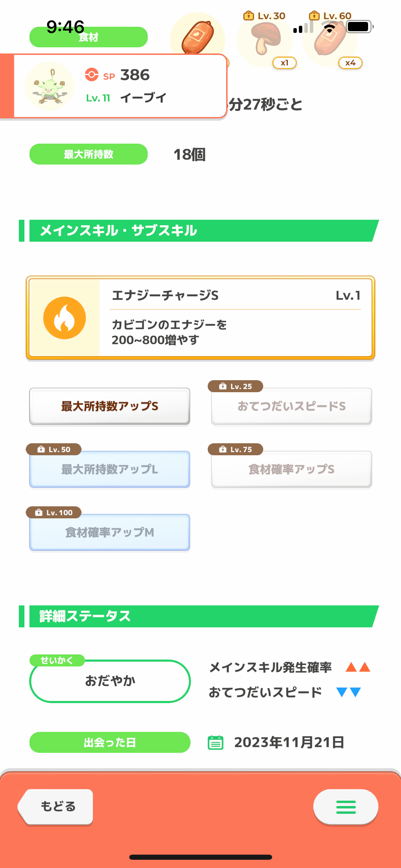The image size is (401, 868).
Task: Select the locked おてつだいスピードS sub skill
Action: [x=292, y=406]
